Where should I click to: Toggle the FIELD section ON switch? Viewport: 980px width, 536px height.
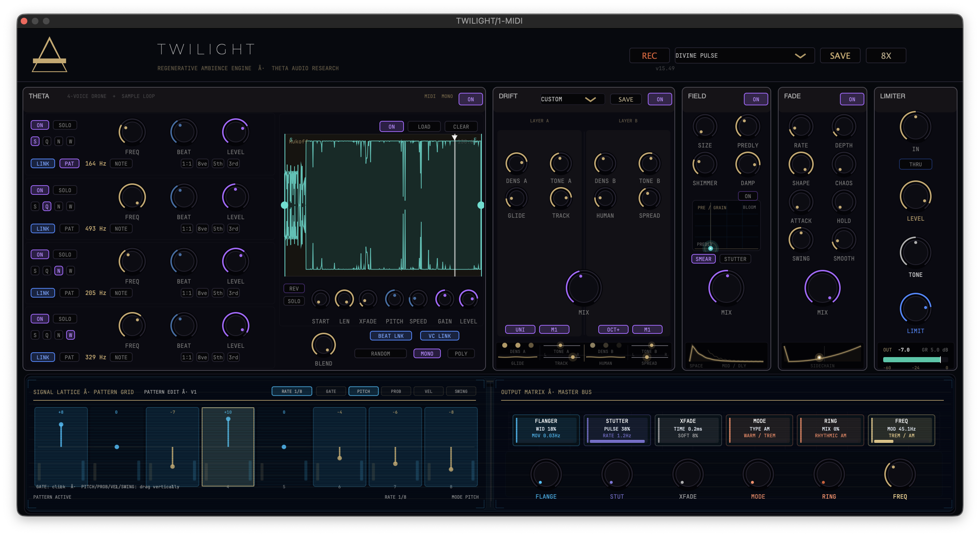[x=756, y=99]
